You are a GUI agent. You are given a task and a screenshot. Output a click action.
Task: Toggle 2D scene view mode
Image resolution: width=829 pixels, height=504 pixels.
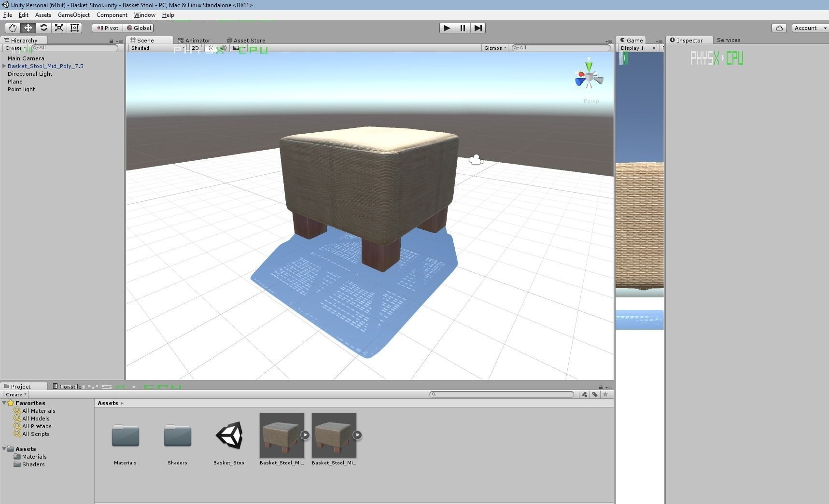point(196,48)
